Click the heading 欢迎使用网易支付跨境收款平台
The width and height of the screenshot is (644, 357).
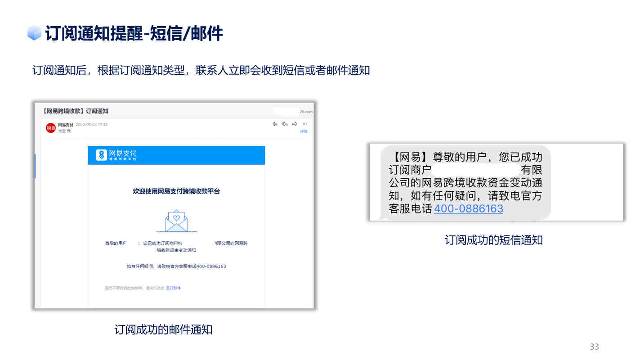pyautogui.click(x=176, y=191)
